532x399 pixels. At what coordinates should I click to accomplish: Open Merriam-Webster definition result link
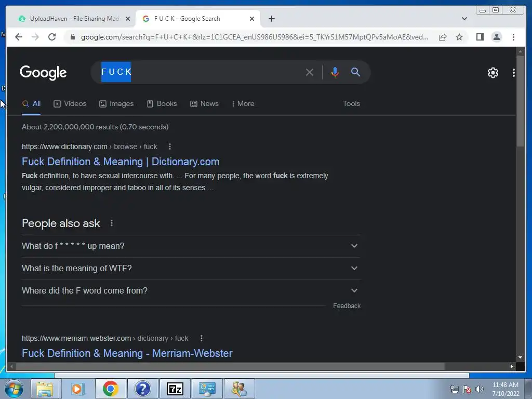[x=127, y=353]
